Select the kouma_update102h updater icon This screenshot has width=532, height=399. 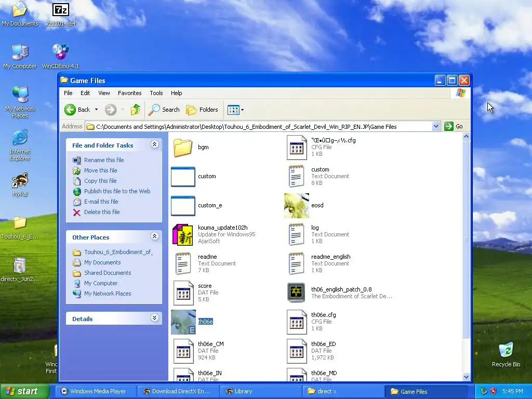[x=183, y=234]
